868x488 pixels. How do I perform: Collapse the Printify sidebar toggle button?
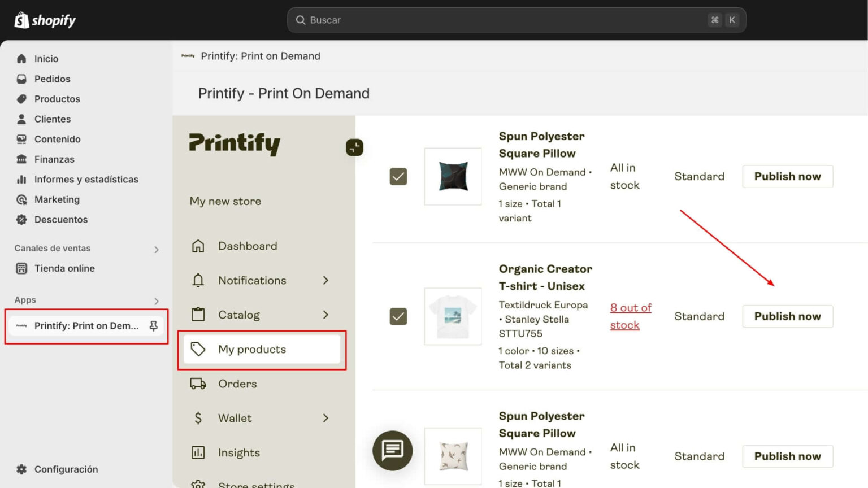click(354, 147)
